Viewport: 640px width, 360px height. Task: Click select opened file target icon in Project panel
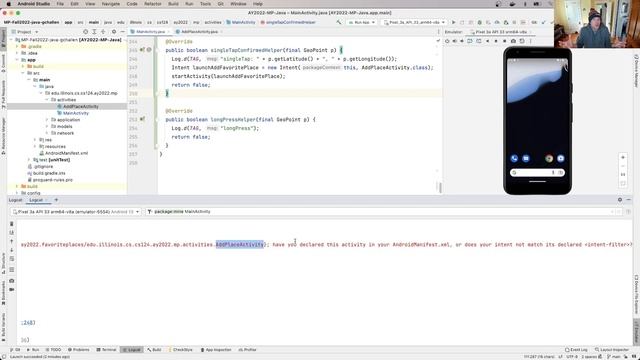(85, 32)
